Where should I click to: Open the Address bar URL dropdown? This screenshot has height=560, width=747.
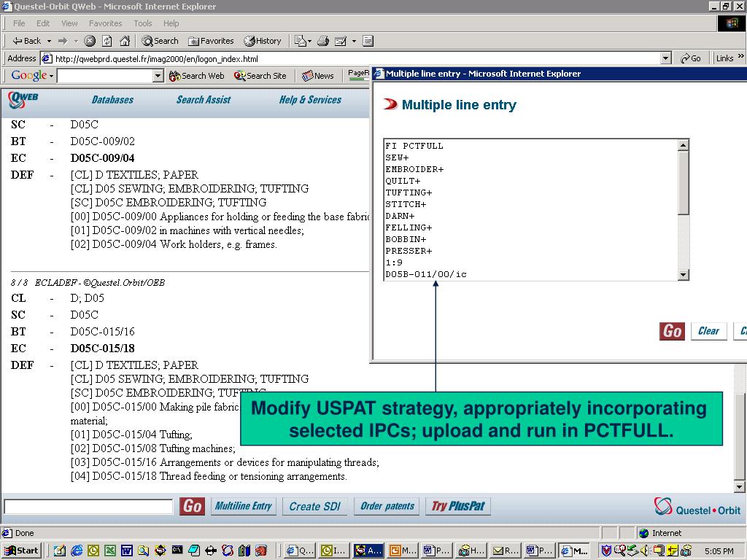[665, 58]
